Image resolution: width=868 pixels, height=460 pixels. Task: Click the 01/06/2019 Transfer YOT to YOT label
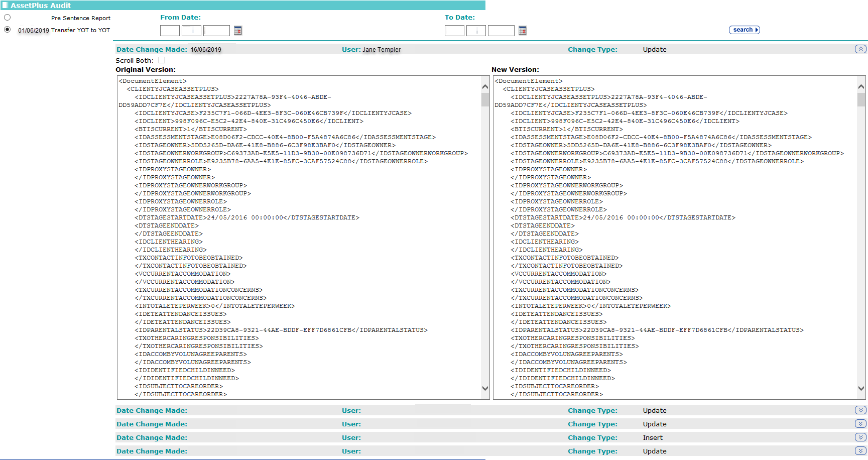tap(64, 30)
